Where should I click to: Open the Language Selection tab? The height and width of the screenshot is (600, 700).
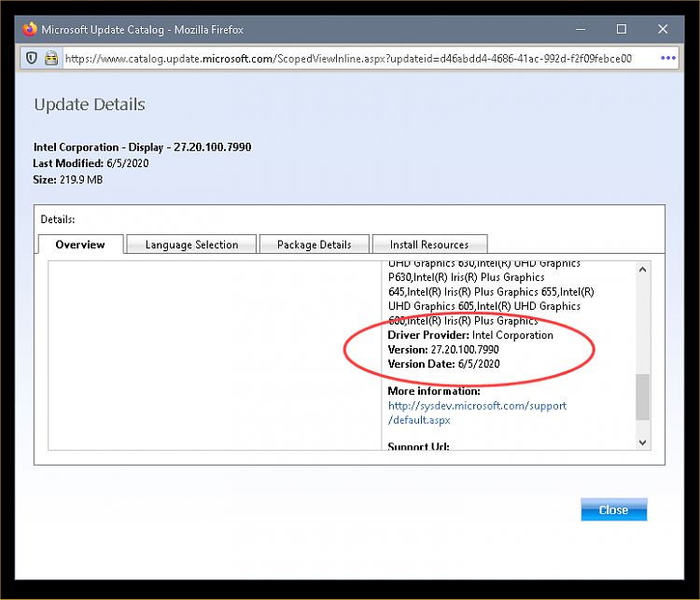(x=191, y=244)
